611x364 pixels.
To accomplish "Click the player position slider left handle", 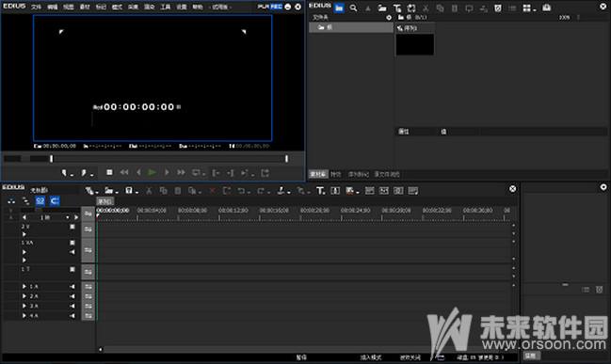I will (51, 158).
